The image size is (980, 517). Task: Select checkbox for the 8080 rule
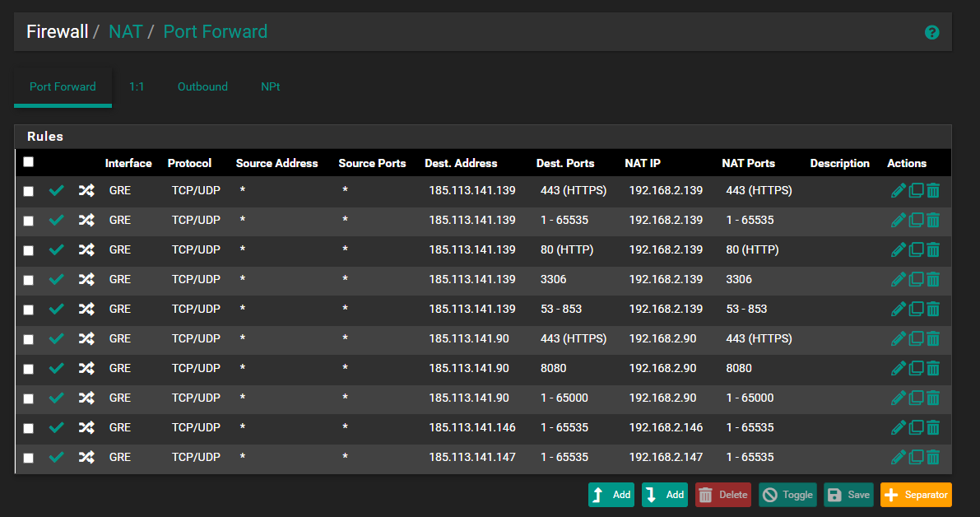click(x=29, y=369)
